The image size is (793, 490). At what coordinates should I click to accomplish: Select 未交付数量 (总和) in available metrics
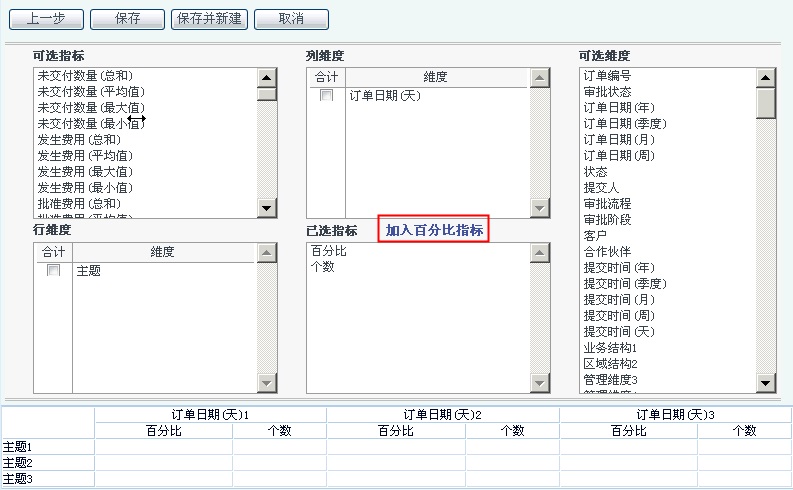pos(85,76)
